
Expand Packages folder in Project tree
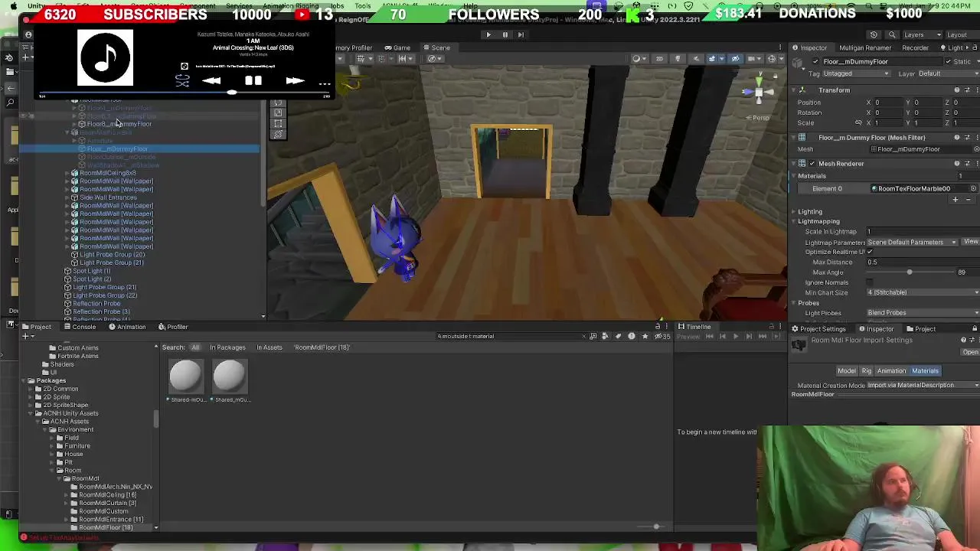point(24,381)
